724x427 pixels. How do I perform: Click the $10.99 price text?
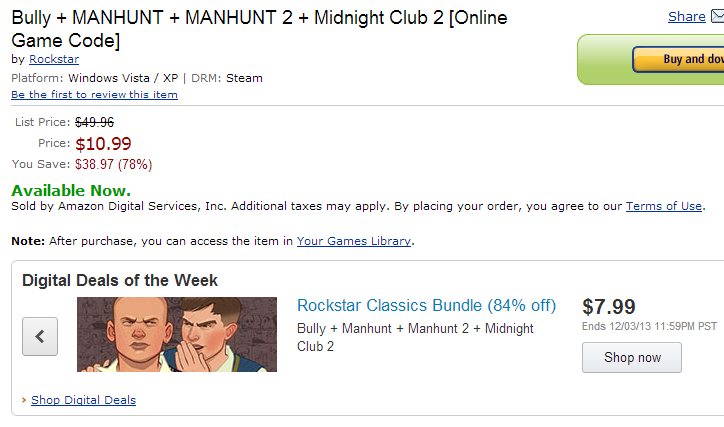point(103,144)
